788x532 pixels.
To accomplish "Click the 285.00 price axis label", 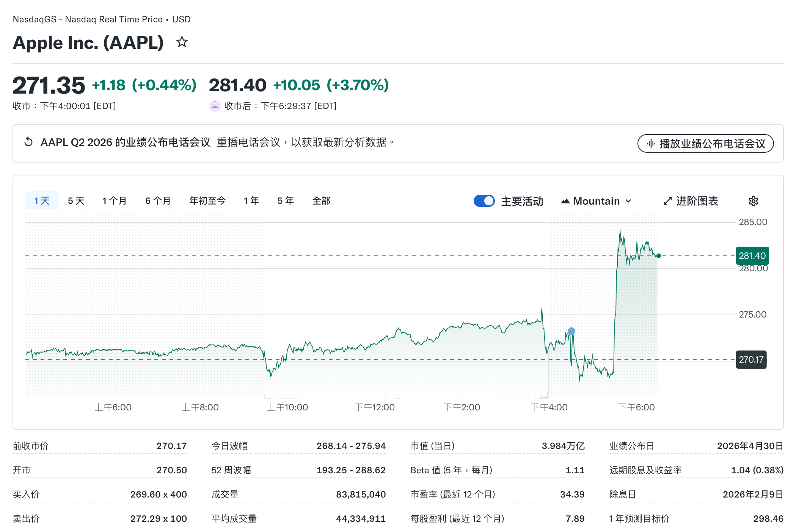I will click(753, 222).
